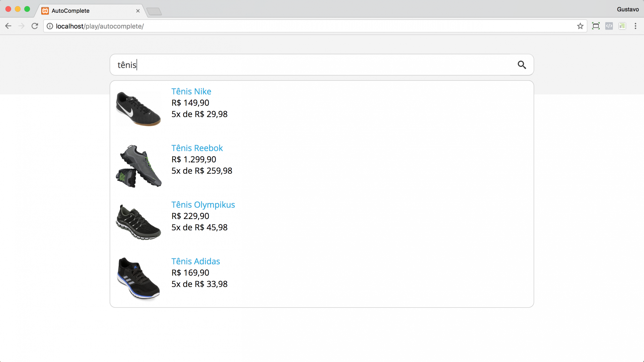Select the price R$ 1.299,90

tap(194, 160)
